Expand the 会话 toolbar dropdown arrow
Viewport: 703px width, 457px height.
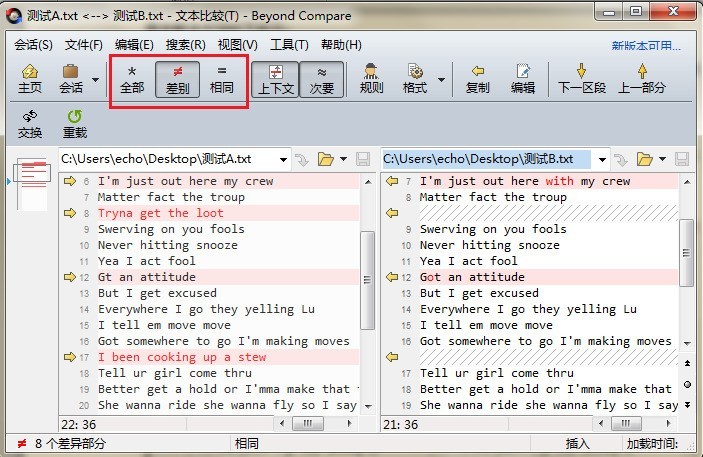click(96, 78)
